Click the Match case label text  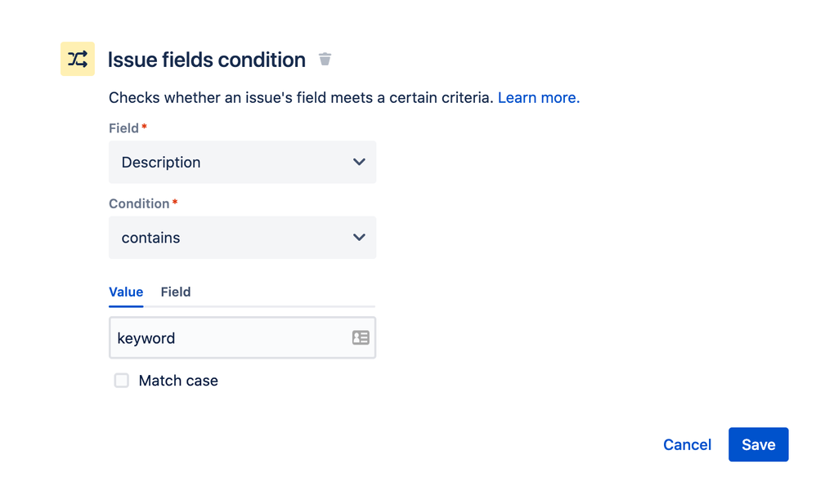(178, 381)
